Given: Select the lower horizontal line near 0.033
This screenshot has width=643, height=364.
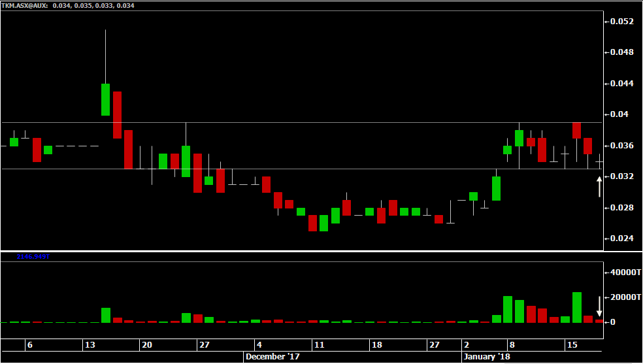Looking at the screenshot, I should (x=301, y=169).
